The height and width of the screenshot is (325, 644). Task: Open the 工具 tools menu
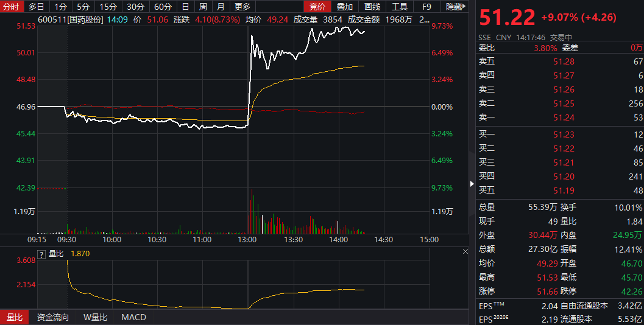click(399, 7)
